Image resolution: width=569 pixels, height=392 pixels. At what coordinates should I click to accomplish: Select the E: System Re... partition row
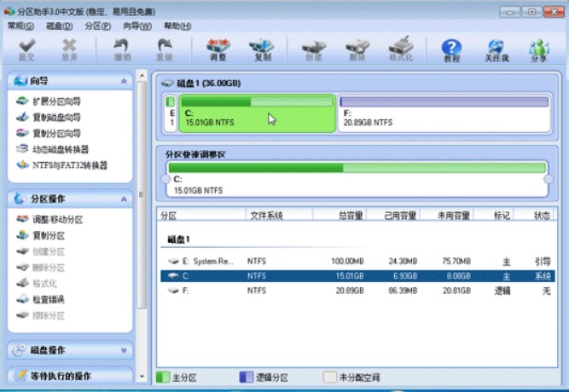pos(357,261)
